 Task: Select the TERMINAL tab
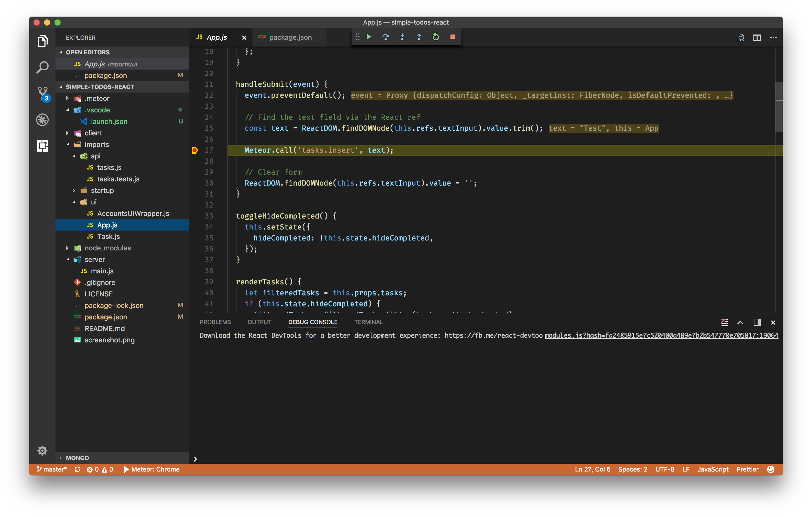tap(368, 322)
